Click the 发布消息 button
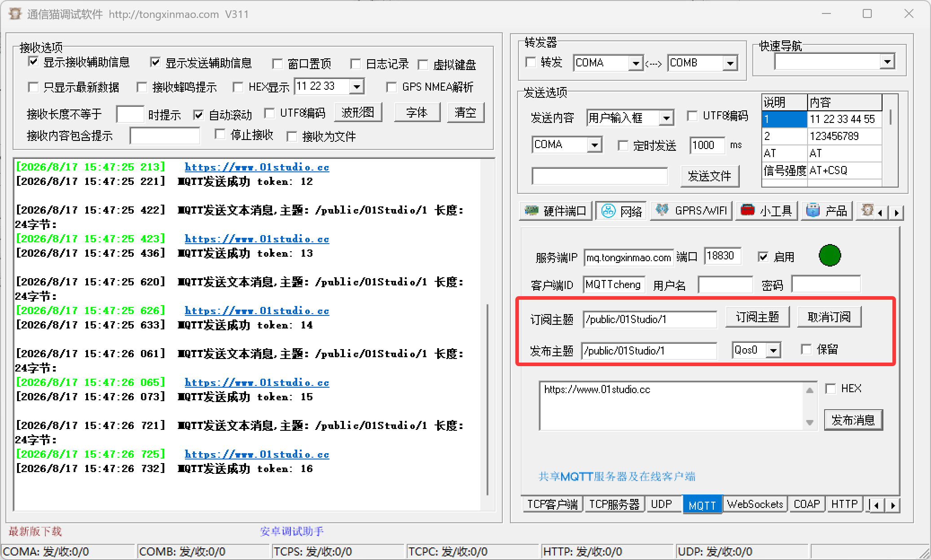The width and height of the screenshot is (931, 560). (x=853, y=420)
